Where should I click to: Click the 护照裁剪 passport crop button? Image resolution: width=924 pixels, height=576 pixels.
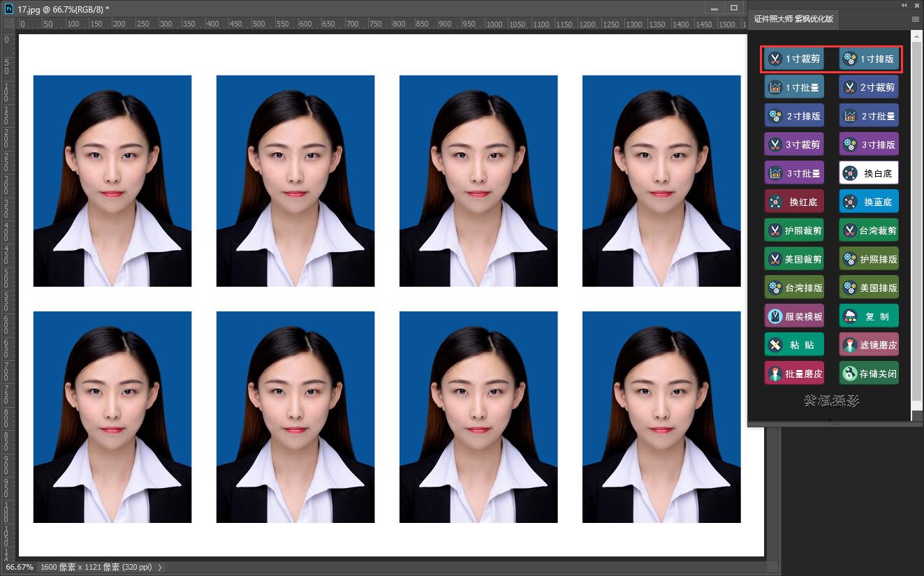(x=794, y=231)
